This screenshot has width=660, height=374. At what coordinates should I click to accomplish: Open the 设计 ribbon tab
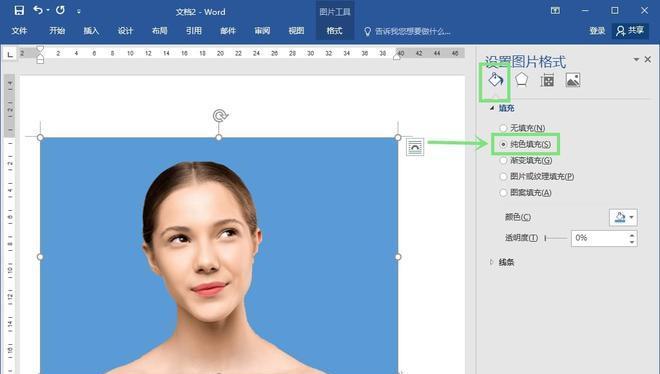[x=125, y=31]
